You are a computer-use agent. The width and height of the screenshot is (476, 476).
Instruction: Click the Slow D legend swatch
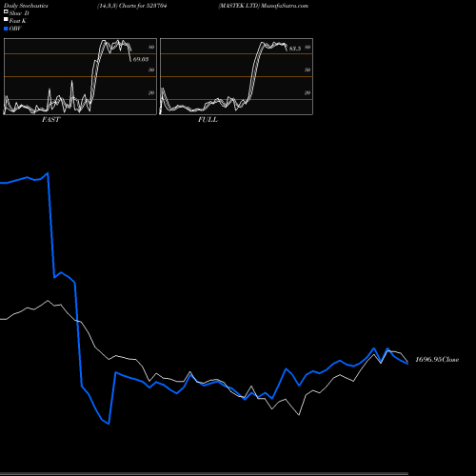pyautogui.click(x=6, y=11)
